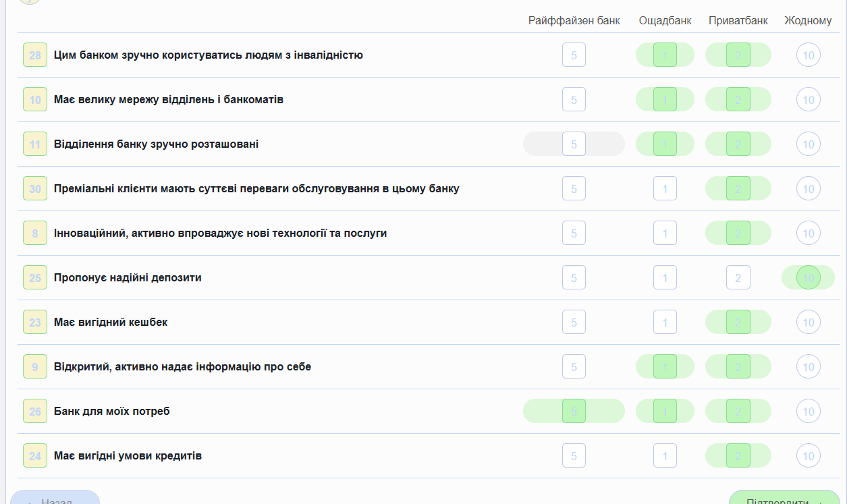Uncheck Приватбанк for Інноваційний row
Image resolution: width=847 pixels, height=504 pixels.
(x=738, y=233)
